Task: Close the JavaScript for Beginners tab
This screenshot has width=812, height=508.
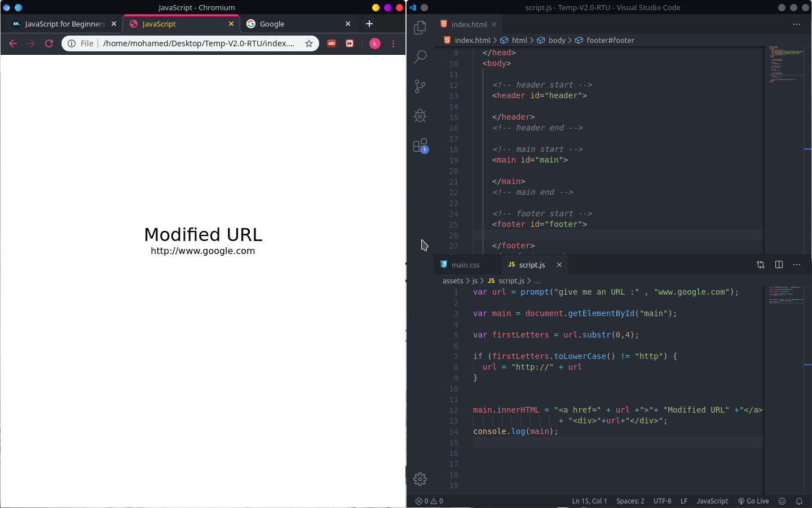Action: (x=114, y=24)
